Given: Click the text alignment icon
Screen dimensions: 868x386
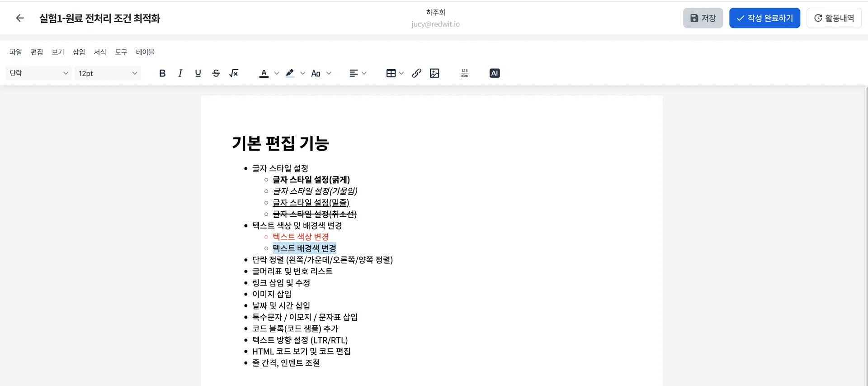Looking at the screenshot, I should click(x=354, y=73).
